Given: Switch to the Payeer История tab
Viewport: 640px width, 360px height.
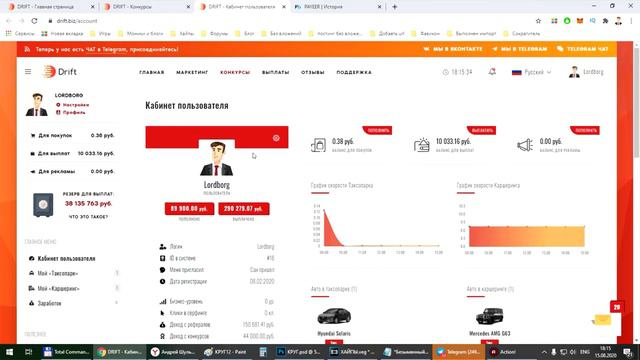Looking at the screenshot, I should coord(337,7).
